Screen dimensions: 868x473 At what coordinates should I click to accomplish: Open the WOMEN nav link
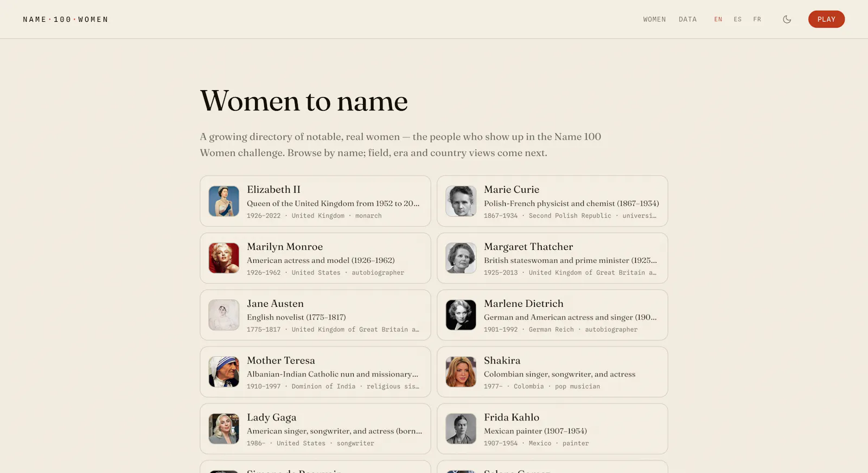point(654,19)
